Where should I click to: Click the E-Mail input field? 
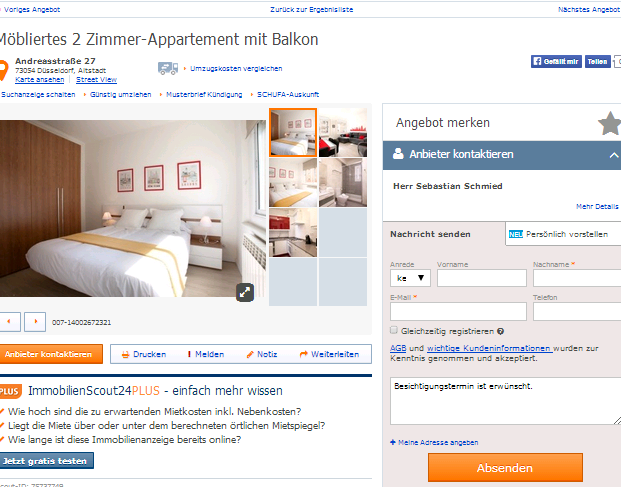pos(458,312)
